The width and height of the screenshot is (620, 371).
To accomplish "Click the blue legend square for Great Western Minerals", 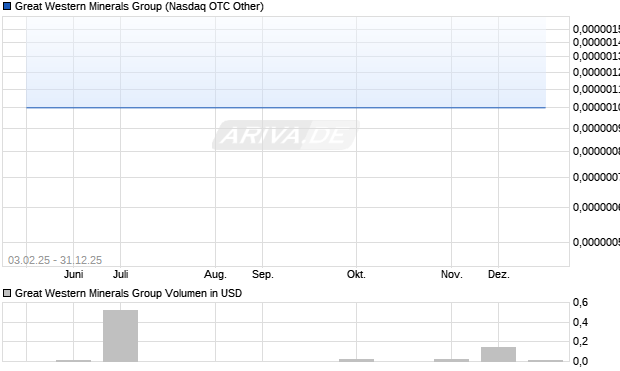I will pos(7,6).
